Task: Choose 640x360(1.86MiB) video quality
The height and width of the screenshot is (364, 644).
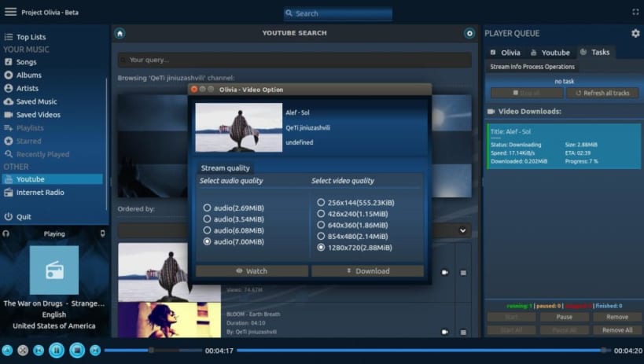Action: click(x=352, y=225)
